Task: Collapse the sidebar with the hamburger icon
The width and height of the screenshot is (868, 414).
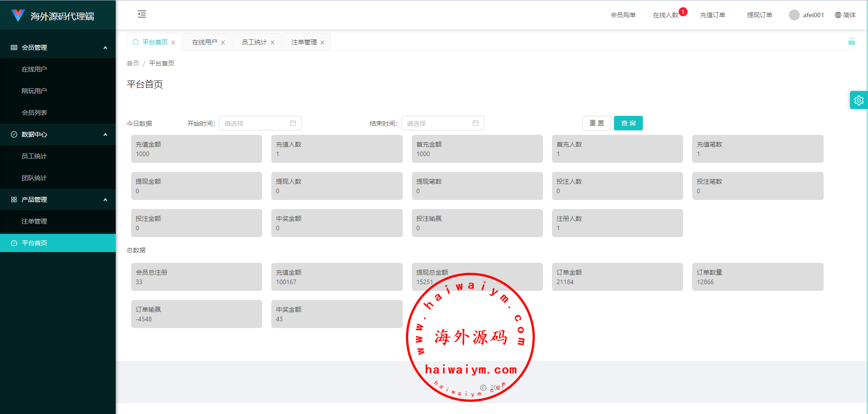Action: 142,14
